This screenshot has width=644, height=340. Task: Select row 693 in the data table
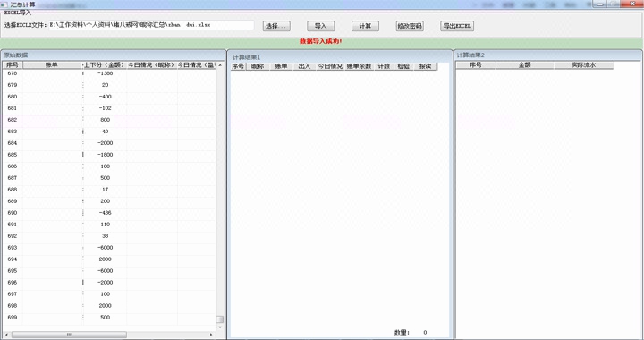[109, 248]
